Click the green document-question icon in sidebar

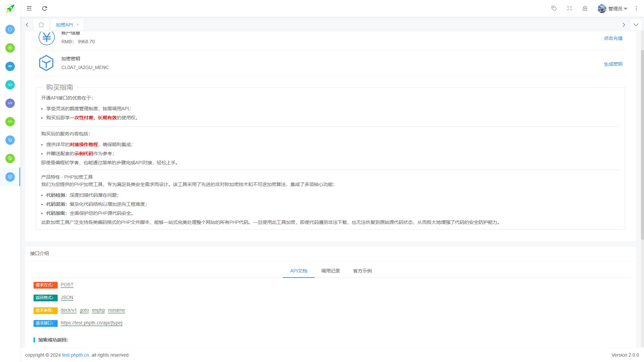tap(10, 159)
